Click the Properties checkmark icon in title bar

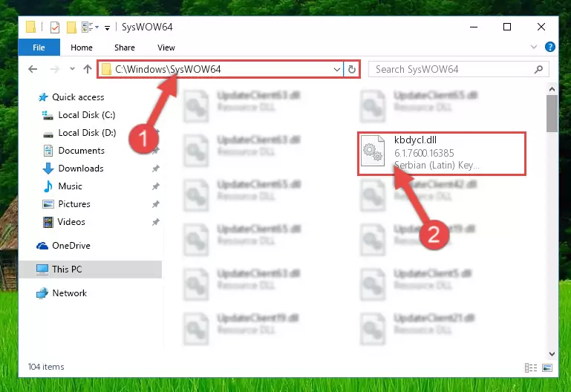tap(55, 27)
